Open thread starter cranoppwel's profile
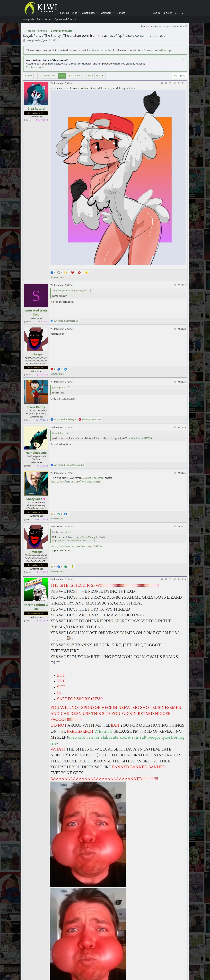Screen dimensions: 210x980 click(32, 40)
